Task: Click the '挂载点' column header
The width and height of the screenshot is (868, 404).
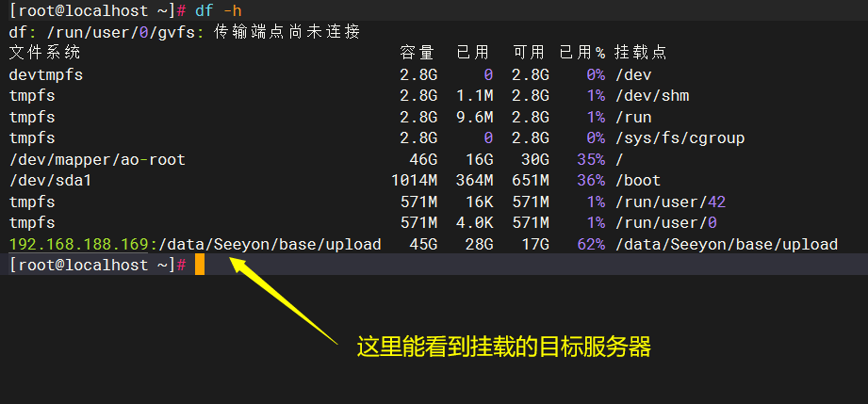Action: (x=641, y=53)
